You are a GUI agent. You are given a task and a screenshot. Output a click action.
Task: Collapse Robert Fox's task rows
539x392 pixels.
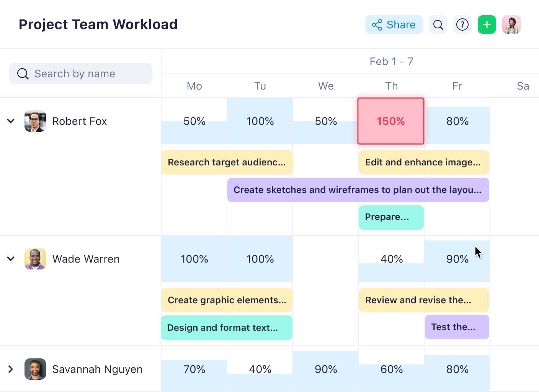(11, 121)
